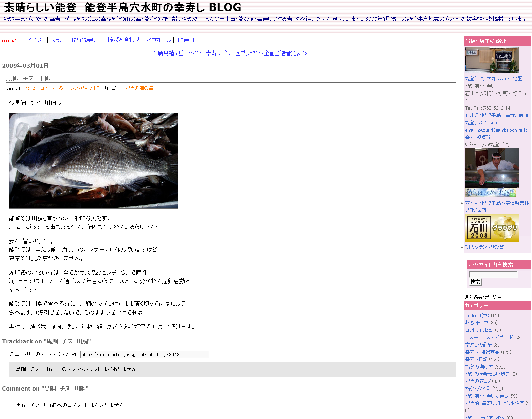The image size is (532, 419).
Task: Click the red CLICK icon in navigation
Action: coord(9,41)
